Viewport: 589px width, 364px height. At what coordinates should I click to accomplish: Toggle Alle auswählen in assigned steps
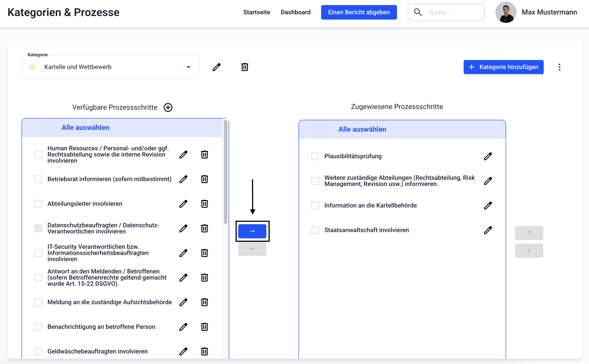[x=322, y=129]
